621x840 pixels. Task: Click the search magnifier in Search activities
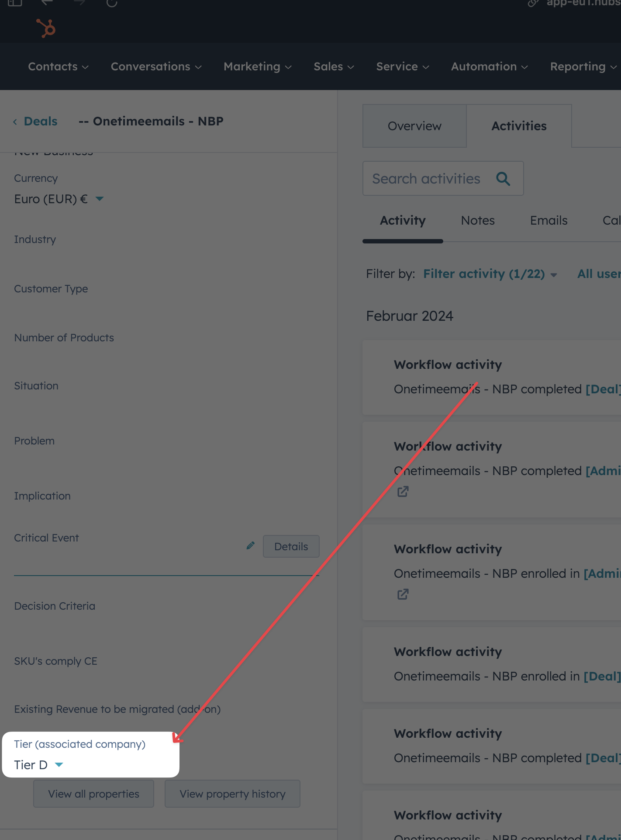(503, 178)
